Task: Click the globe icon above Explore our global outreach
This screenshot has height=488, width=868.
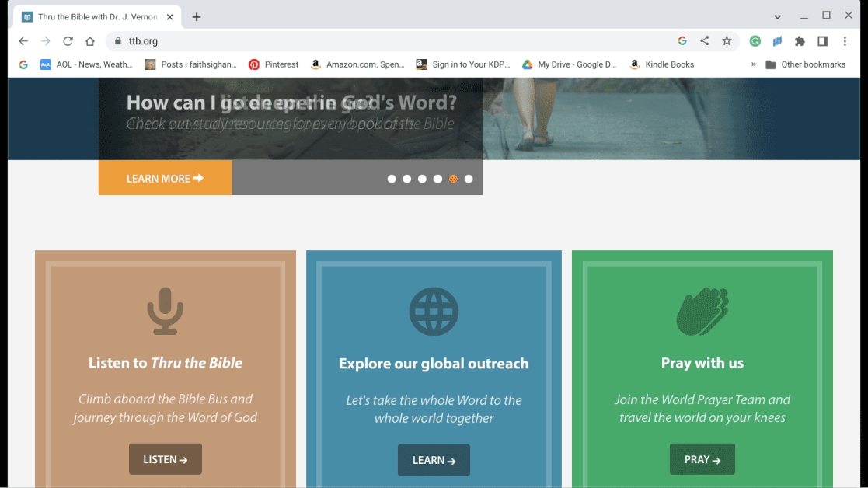Action: 434,310
